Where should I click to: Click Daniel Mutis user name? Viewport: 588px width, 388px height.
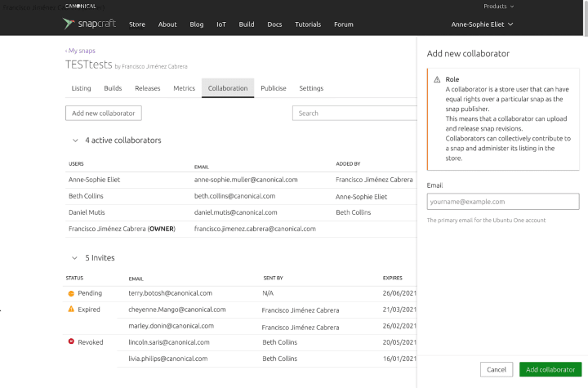click(87, 212)
